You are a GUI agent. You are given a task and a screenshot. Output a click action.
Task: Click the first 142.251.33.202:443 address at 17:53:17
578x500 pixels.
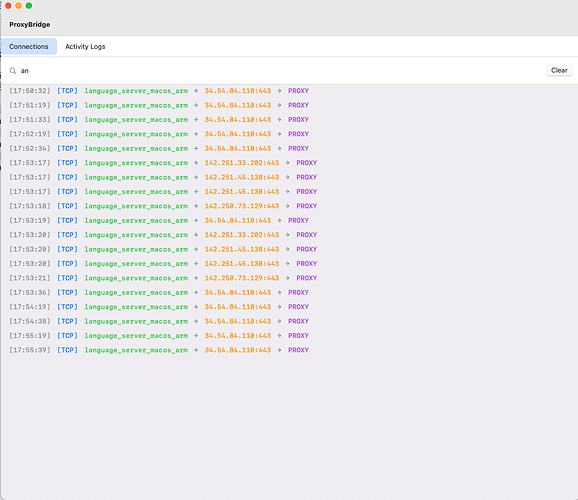pyautogui.click(x=242, y=163)
